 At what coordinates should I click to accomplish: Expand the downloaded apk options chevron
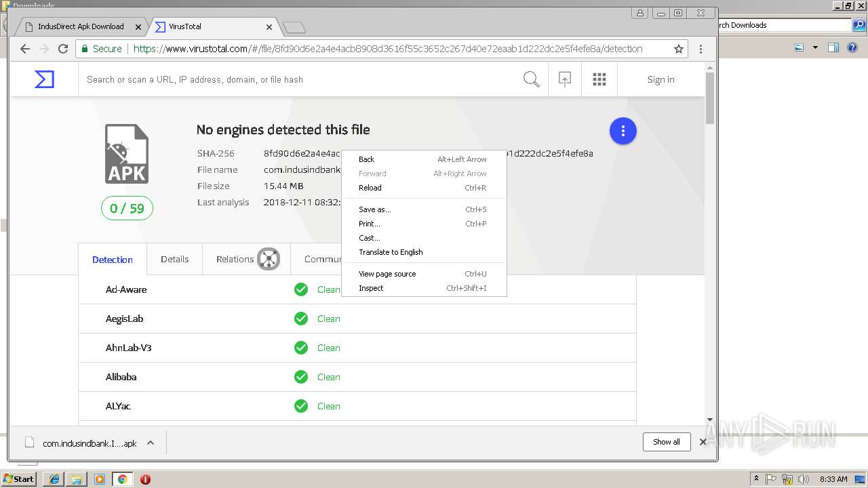pyautogui.click(x=151, y=443)
